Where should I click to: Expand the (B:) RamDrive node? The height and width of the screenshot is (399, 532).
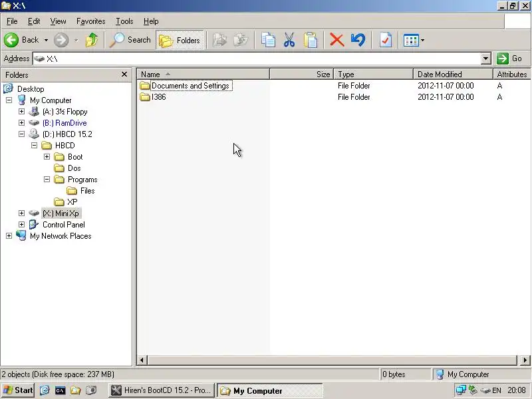pyautogui.click(x=22, y=122)
